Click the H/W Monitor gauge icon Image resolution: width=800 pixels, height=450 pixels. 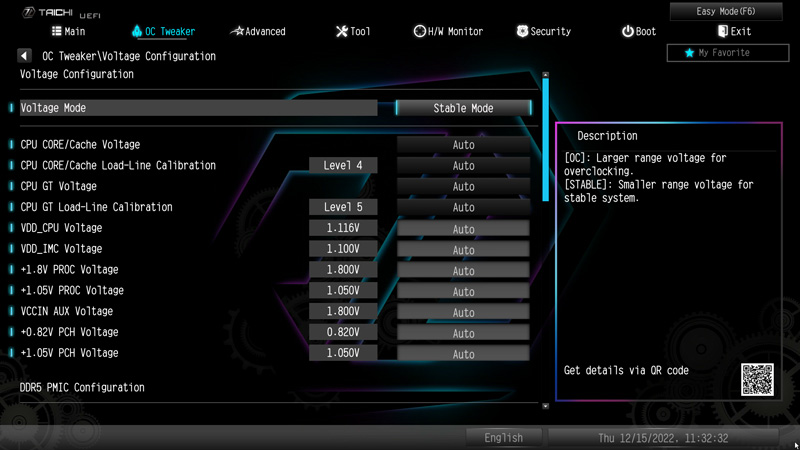[x=419, y=31]
